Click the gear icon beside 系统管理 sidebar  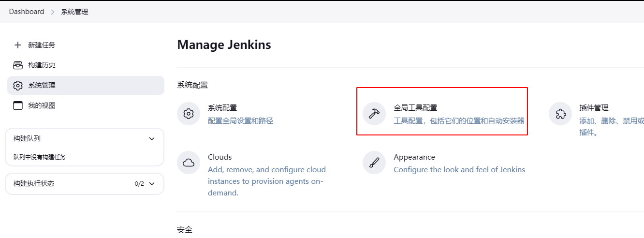[18, 86]
